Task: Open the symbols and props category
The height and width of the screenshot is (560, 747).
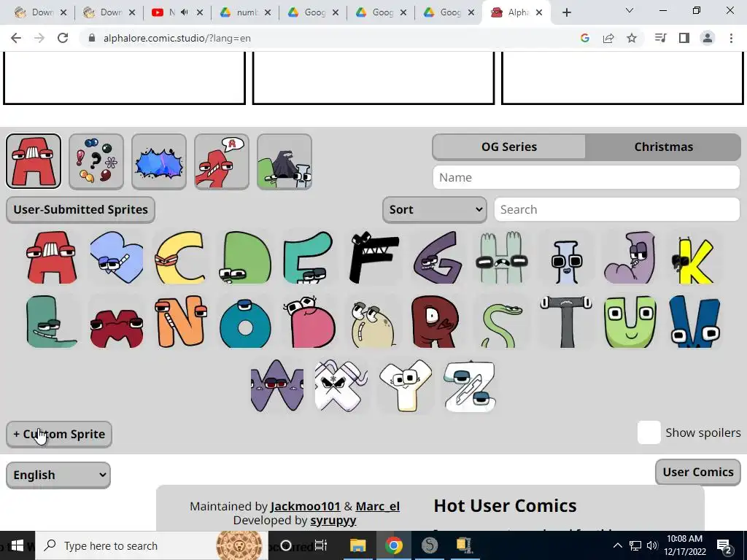Action: pos(96,161)
